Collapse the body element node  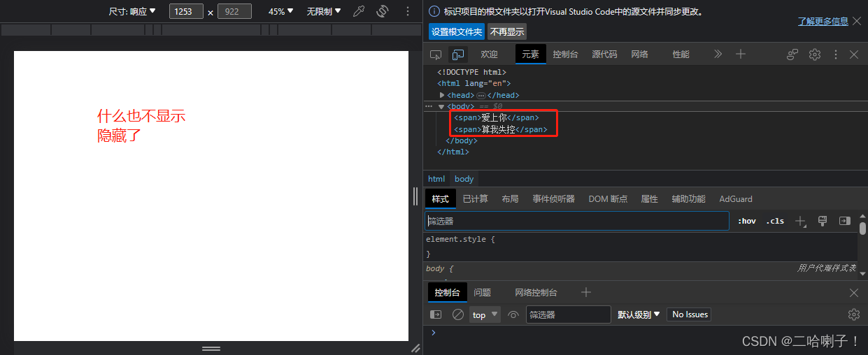(441, 106)
